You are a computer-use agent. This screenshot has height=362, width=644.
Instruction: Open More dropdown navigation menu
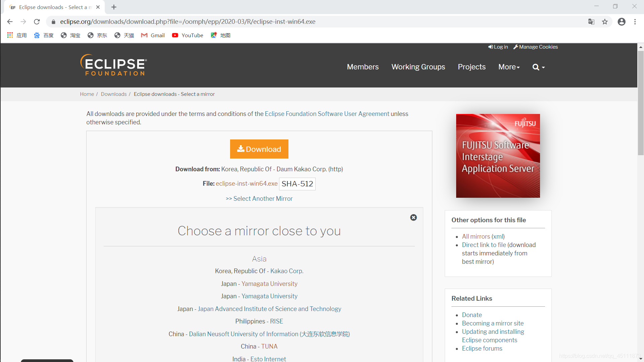(508, 67)
